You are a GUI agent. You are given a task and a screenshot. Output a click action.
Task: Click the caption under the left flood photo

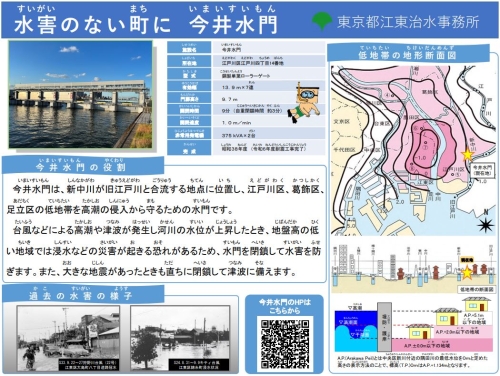(88, 365)
